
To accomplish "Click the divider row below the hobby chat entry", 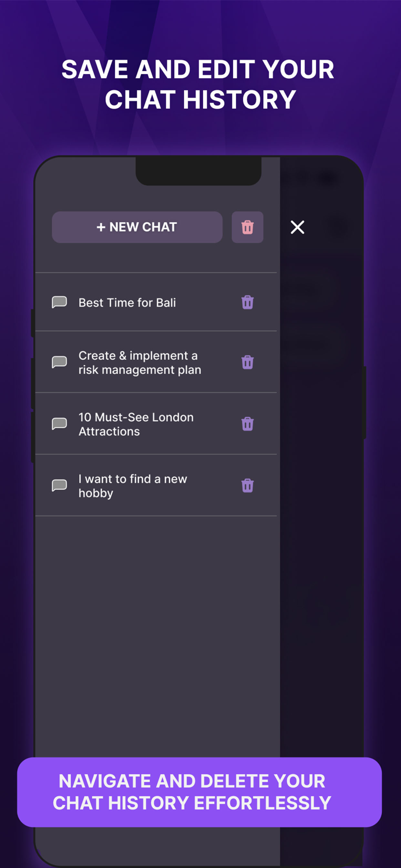I will (156, 515).
